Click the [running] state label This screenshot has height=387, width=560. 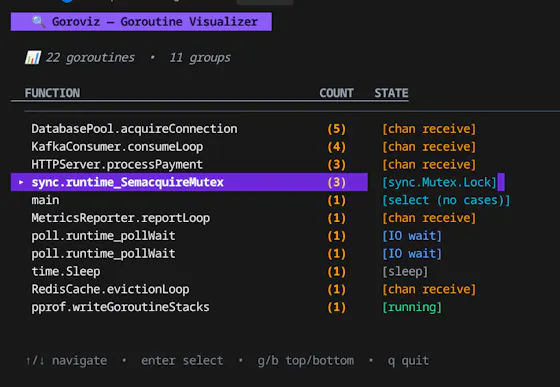[412, 307]
